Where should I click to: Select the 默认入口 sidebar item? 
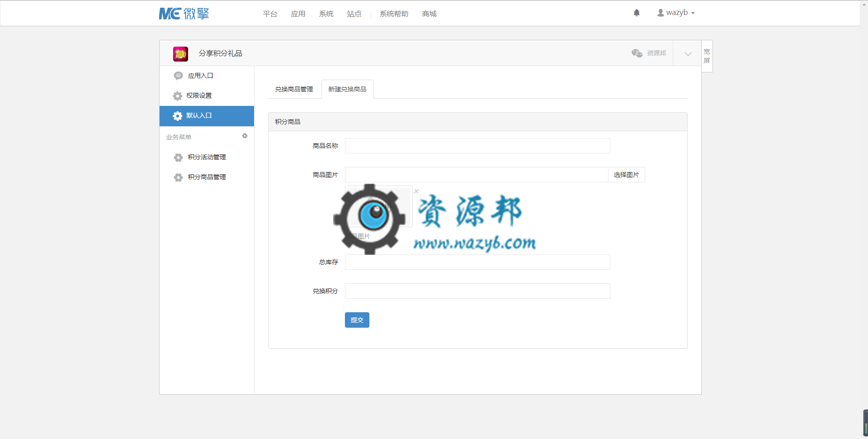coord(207,116)
